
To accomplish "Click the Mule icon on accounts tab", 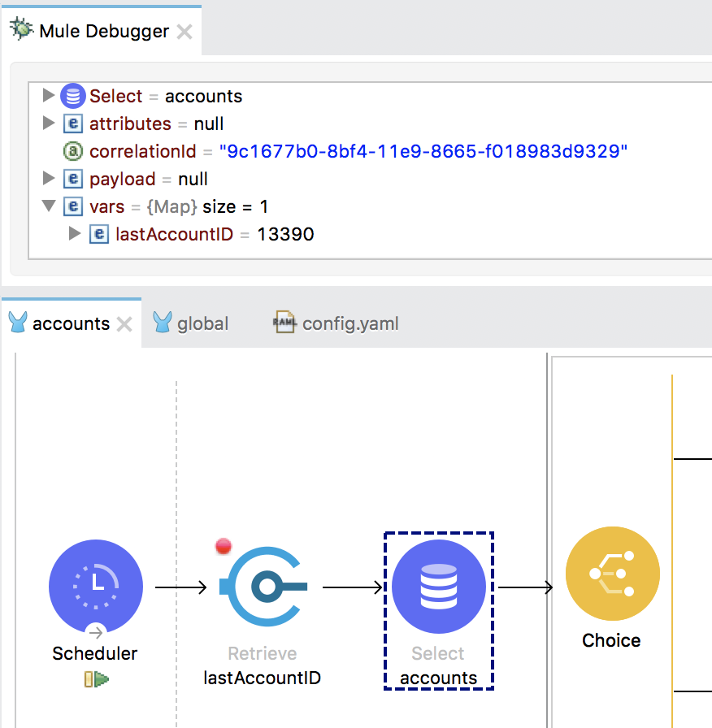I will click(18, 322).
